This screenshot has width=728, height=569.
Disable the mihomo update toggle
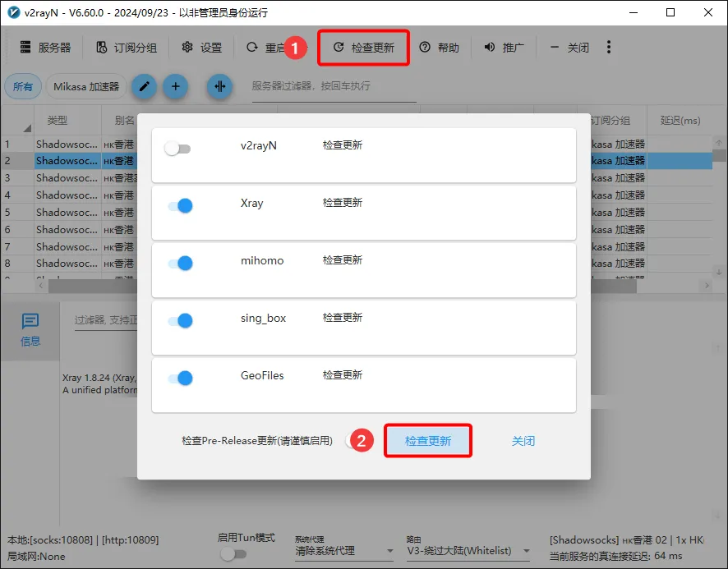[x=180, y=263]
